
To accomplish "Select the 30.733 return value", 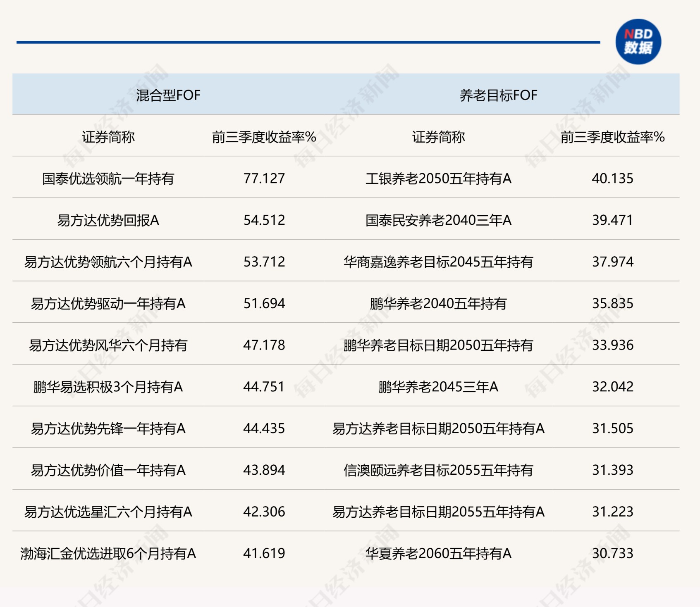I will (x=612, y=553).
